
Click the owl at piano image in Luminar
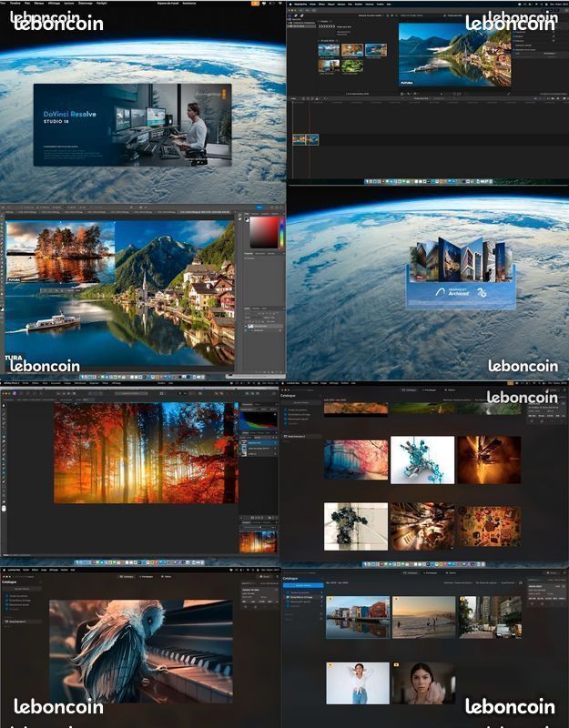[141, 651]
